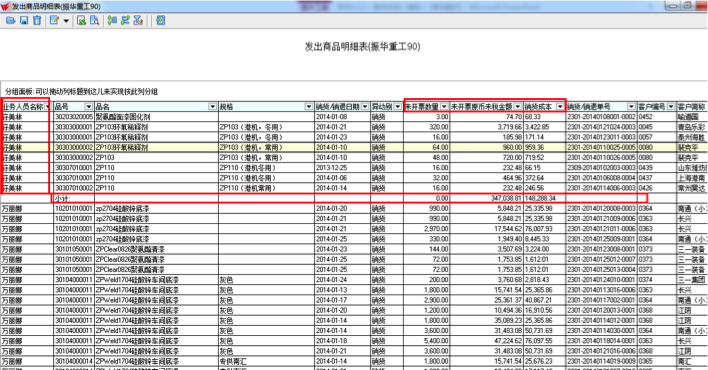
Task: Open the 销货成本 column filter dropdown
Action: (x=560, y=107)
